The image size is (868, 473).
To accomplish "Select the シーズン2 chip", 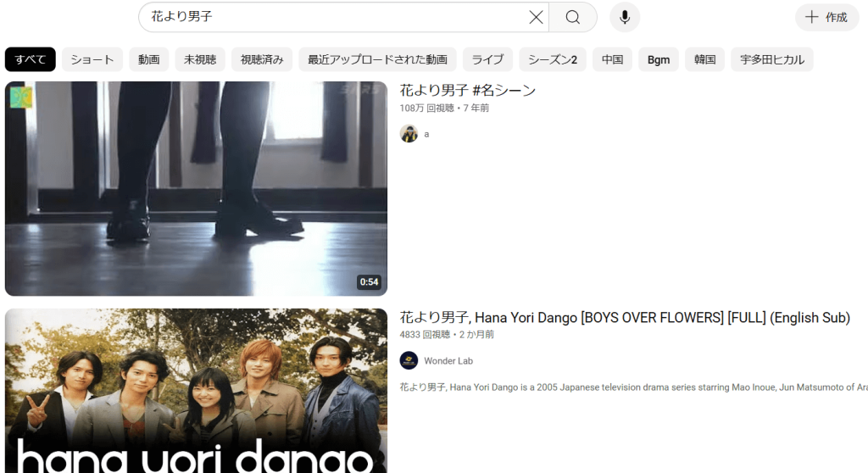I will [553, 59].
